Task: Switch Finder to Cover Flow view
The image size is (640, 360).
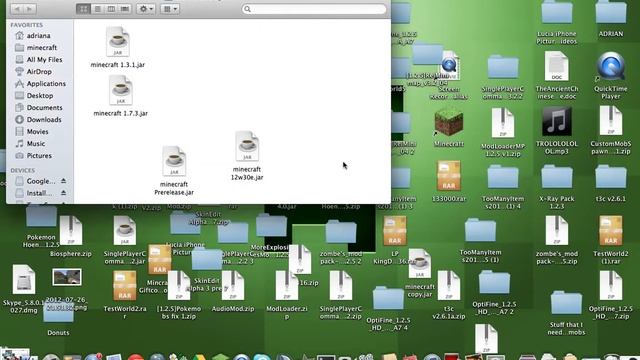Action: (x=125, y=9)
